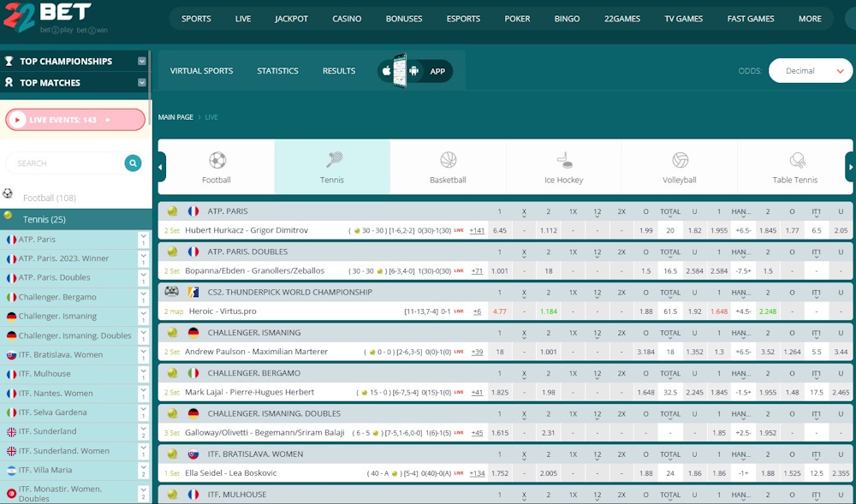Open the Fast Games menu
The height and width of the screenshot is (504, 856).
click(751, 19)
